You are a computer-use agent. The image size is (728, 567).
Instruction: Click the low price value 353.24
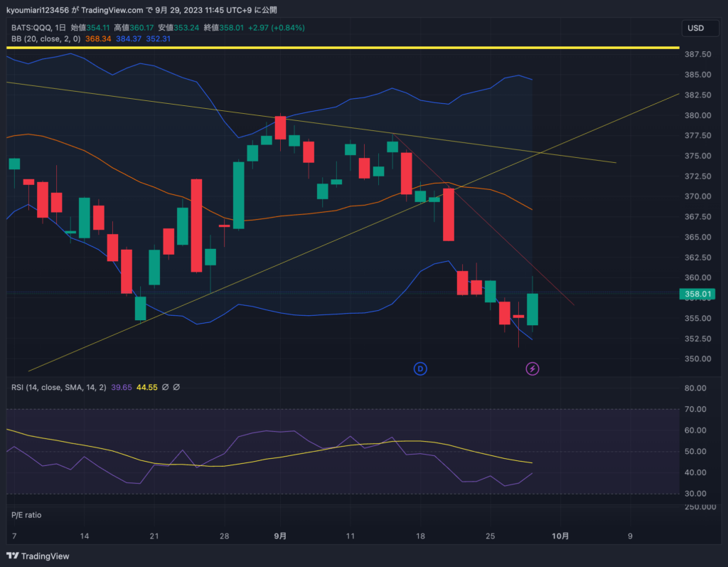click(x=186, y=28)
